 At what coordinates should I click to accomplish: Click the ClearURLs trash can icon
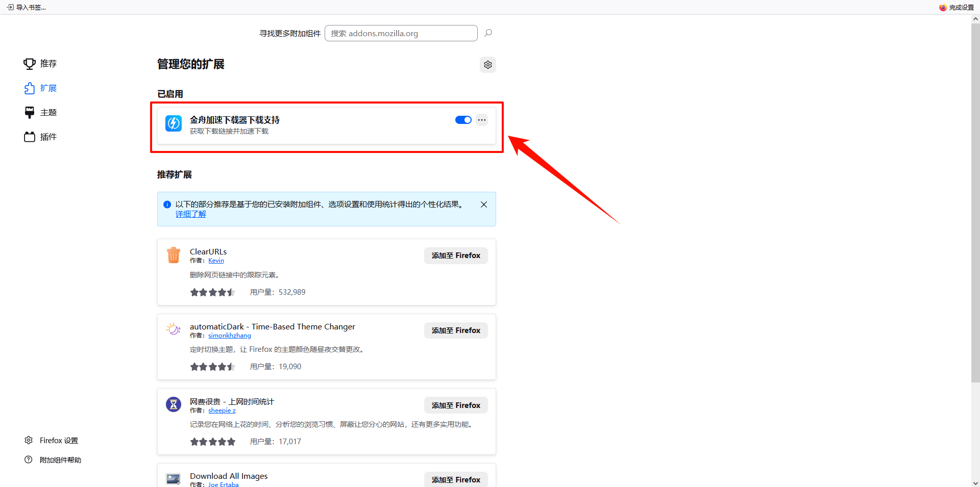pos(174,255)
